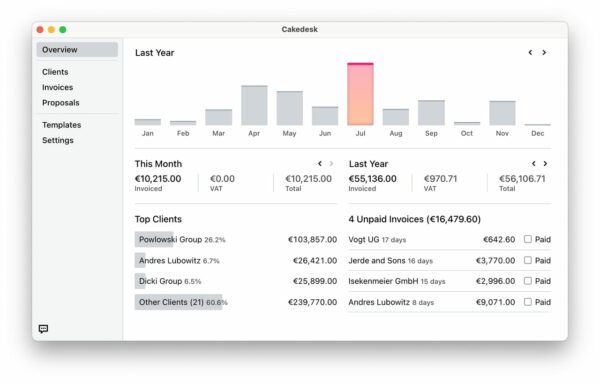The width and height of the screenshot is (600, 383).
Task: Show next year in Last Year stats panel
Action: (x=545, y=164)
